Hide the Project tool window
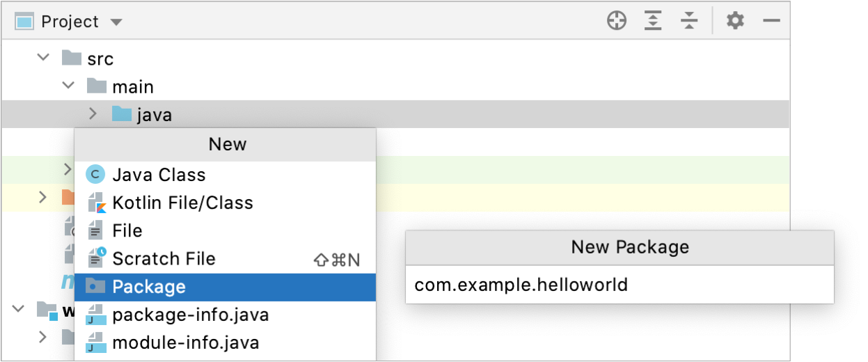868x362 pixels. click(x=771, y=22)
